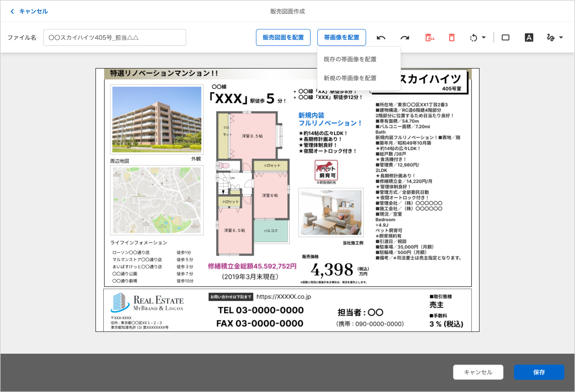Select the text A tool

529,38
